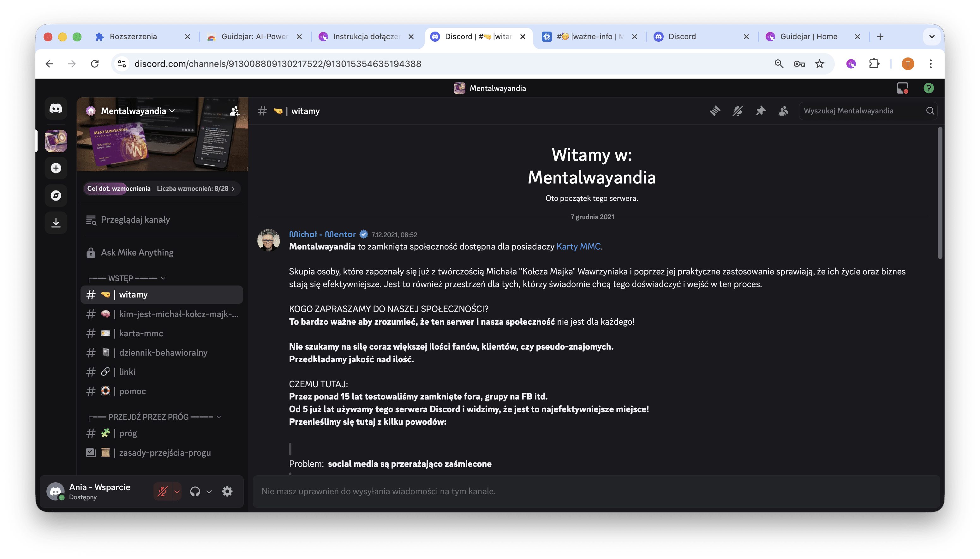Open the kim-jest-michał-kołcz-majk channel

[x=162, y=314]
